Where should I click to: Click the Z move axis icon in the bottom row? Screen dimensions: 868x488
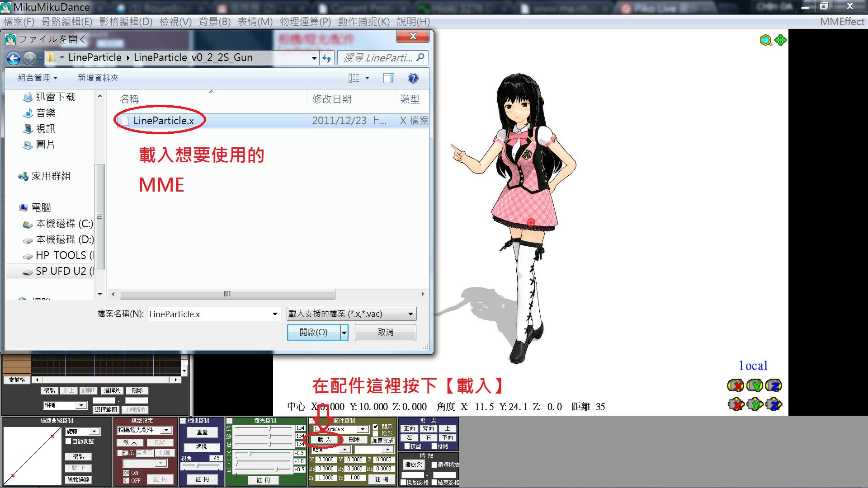point(774,404)
